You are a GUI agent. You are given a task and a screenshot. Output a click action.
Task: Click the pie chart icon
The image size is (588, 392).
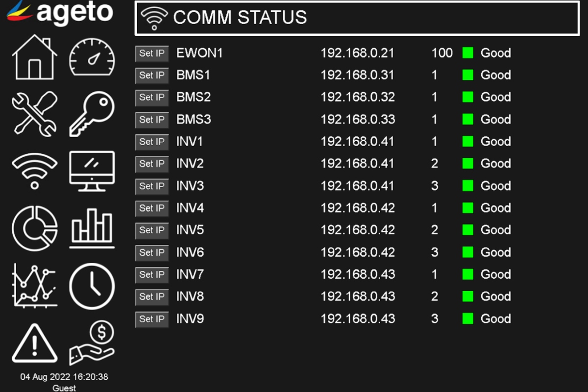(34, 228)
